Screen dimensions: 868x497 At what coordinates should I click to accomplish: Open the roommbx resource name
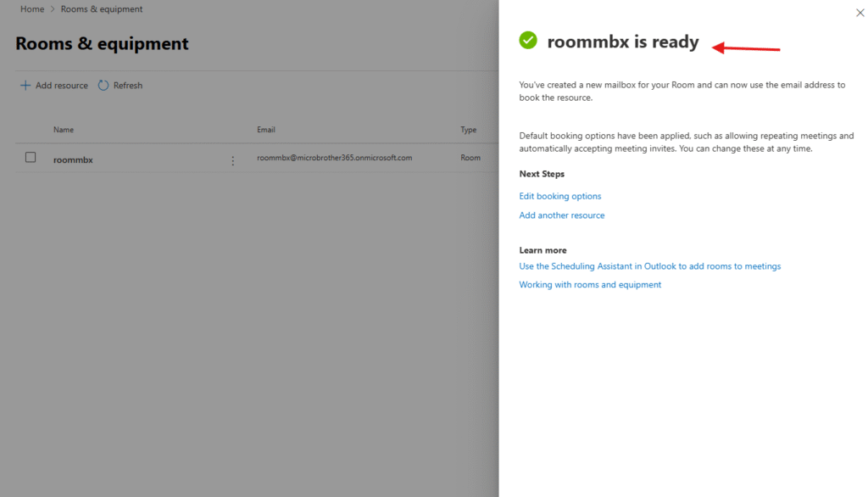point(73,159)
